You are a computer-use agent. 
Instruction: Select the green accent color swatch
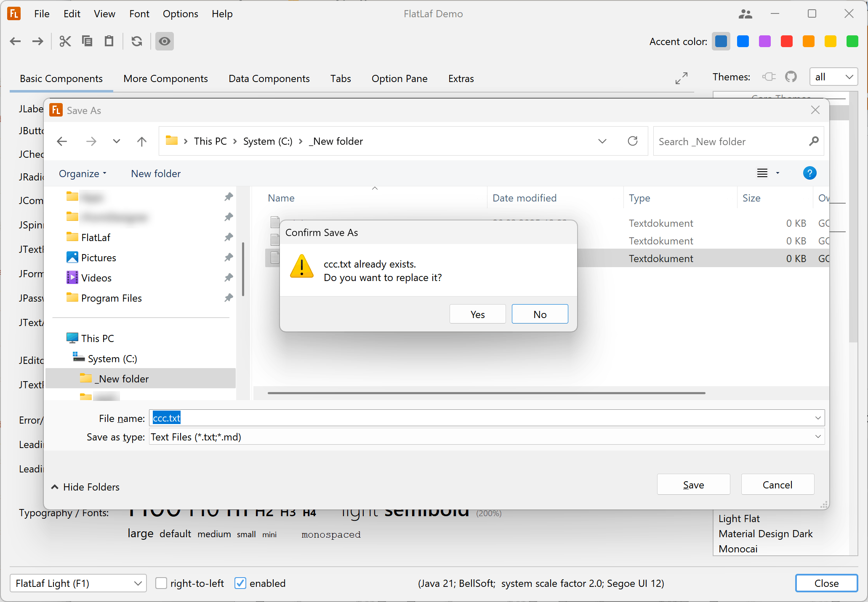click(x=852, y=41)
